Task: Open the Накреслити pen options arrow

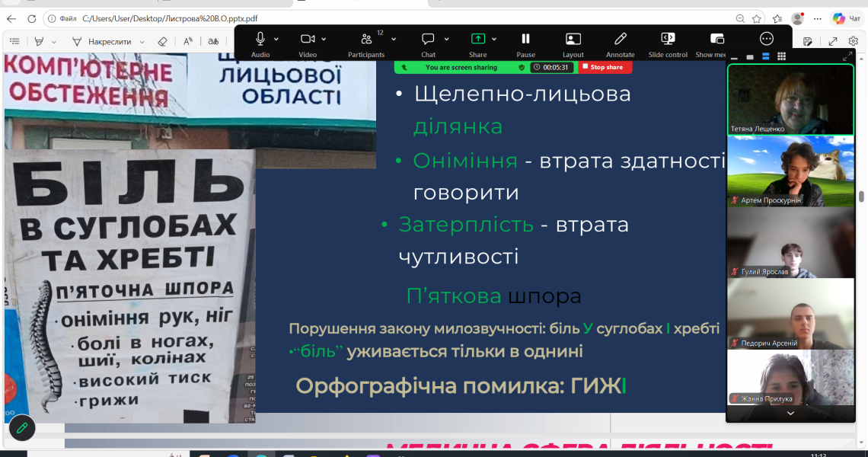Action: click(x=142, y=42)
